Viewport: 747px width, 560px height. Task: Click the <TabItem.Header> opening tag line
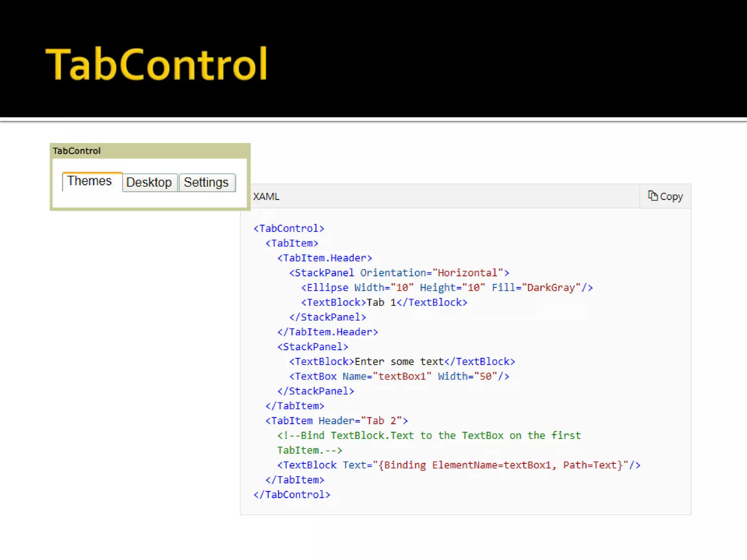325,258
